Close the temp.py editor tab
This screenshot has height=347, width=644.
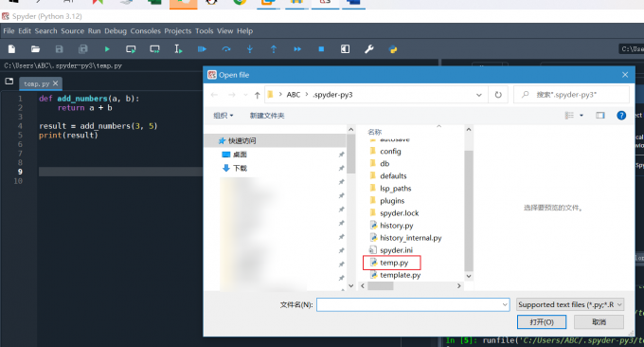click(56, 83)
